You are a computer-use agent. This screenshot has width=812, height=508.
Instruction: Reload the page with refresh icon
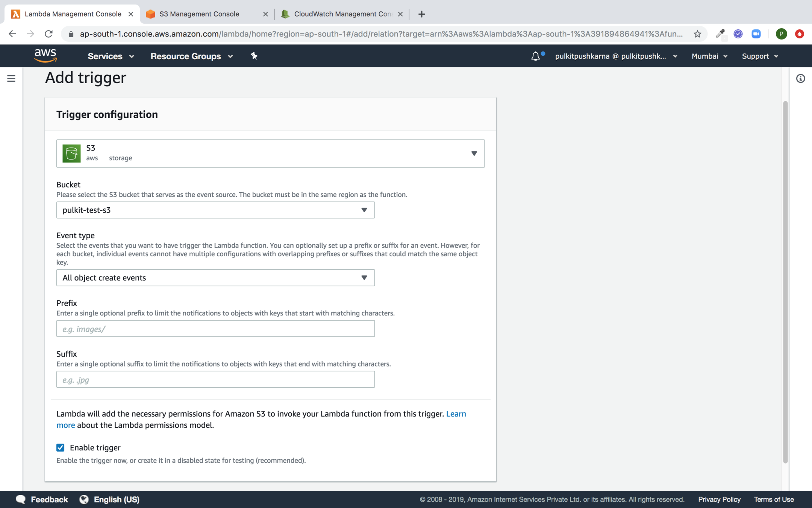coord(48,34)
